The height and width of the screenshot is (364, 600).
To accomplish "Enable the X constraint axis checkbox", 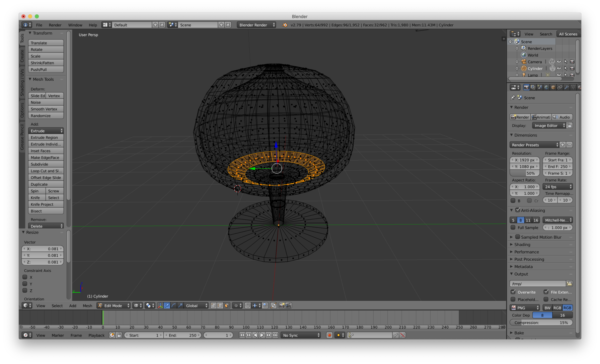I will tap(25, 277).
